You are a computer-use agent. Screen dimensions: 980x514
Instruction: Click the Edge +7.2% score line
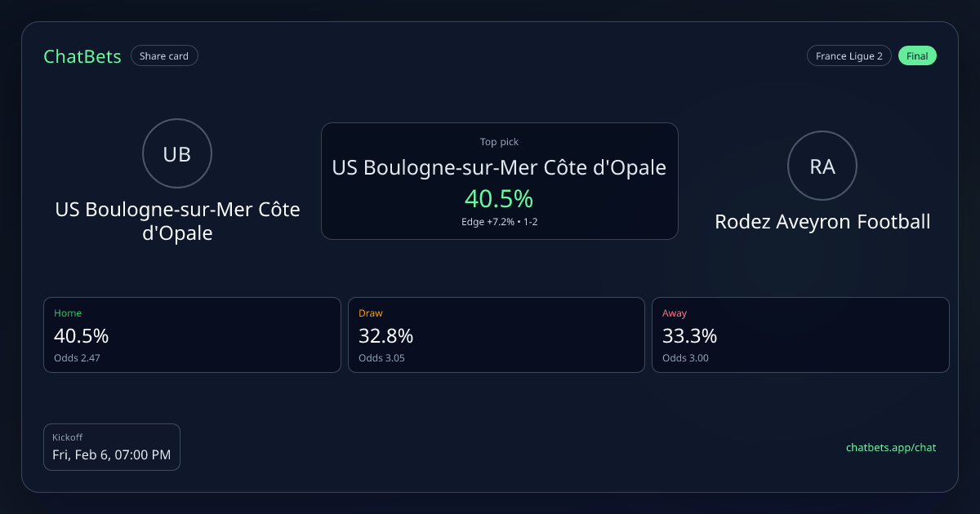coord(499,222)
